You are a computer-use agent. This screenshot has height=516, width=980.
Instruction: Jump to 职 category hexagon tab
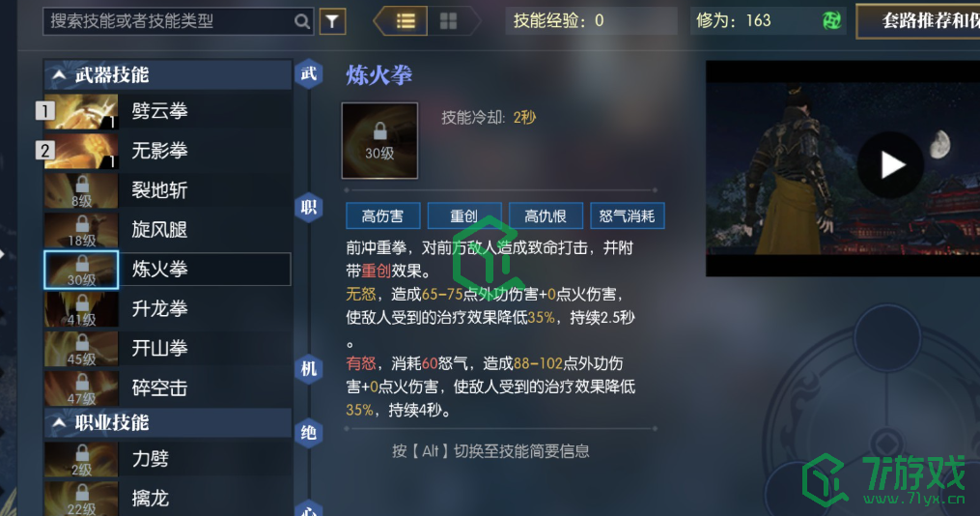click(309, 207)
